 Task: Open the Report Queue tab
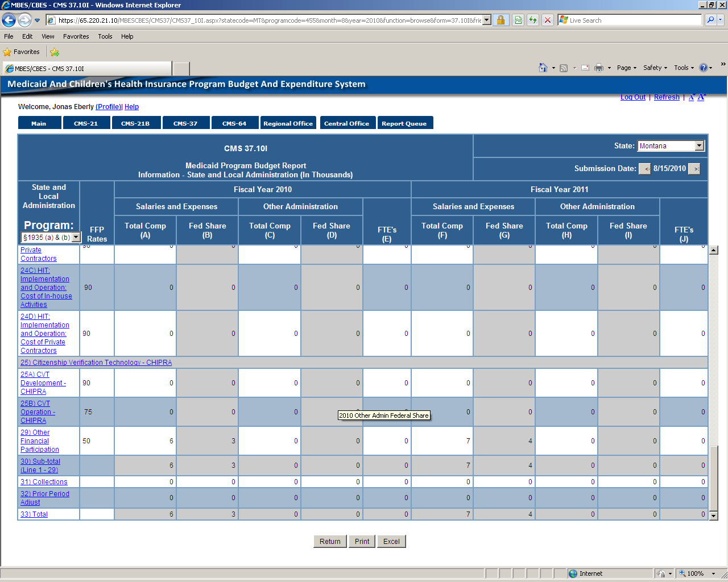tap(404, 123)
